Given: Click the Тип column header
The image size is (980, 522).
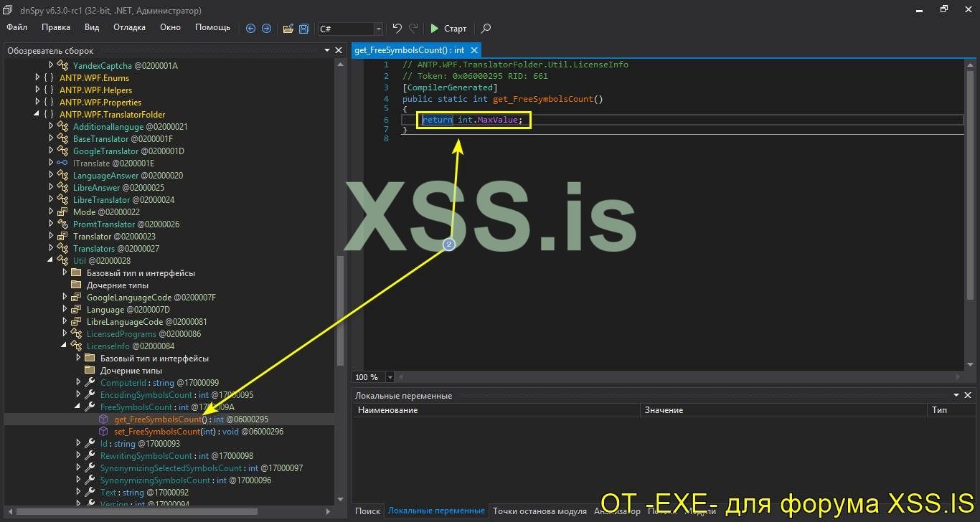Looking at the screenshot, I should point(951,410).
